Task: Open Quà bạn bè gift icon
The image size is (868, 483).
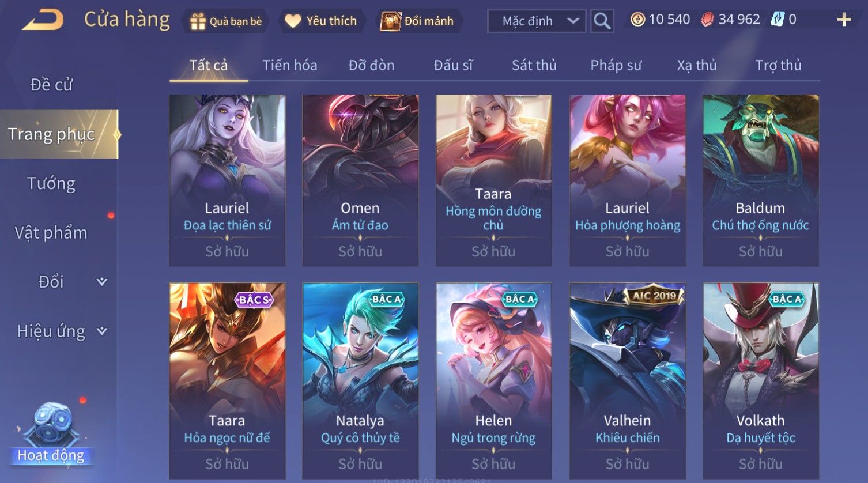Action: (x=198, y=21)
